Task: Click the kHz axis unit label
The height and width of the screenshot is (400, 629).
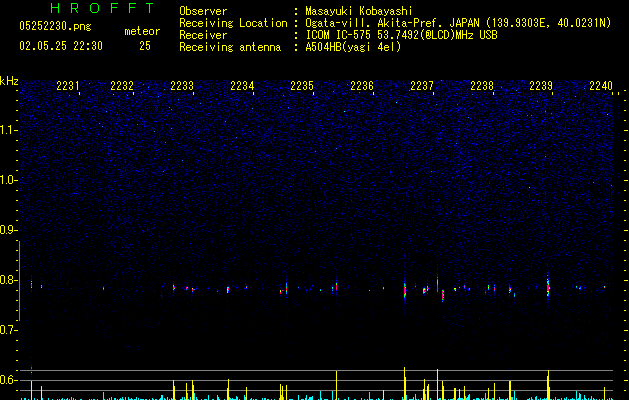Action: click(x=9, y=81)
